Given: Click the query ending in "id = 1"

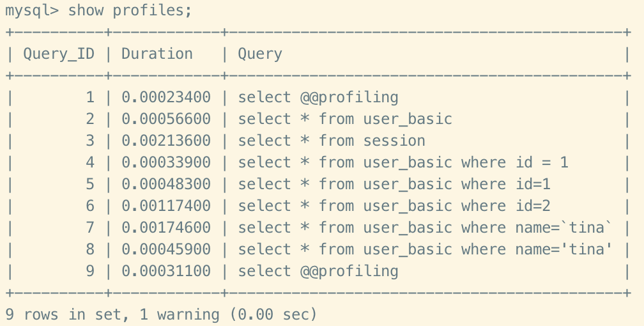Looking at the screenshot, I should coord(402,163).
